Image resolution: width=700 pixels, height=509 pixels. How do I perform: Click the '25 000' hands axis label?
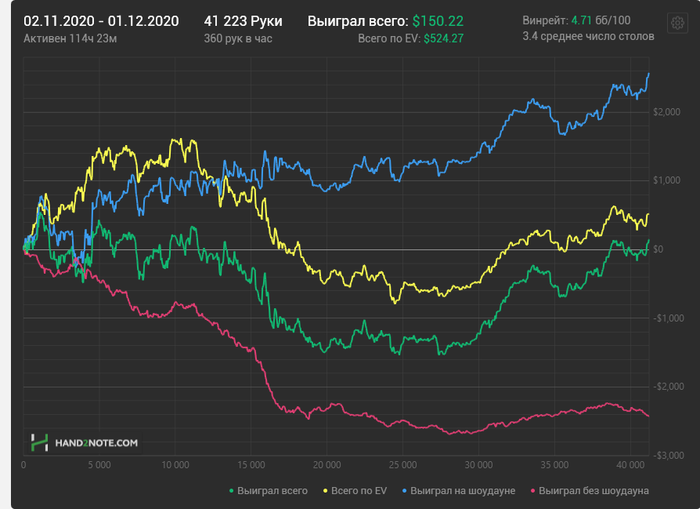pyautogui.click(x=403, y=465)
